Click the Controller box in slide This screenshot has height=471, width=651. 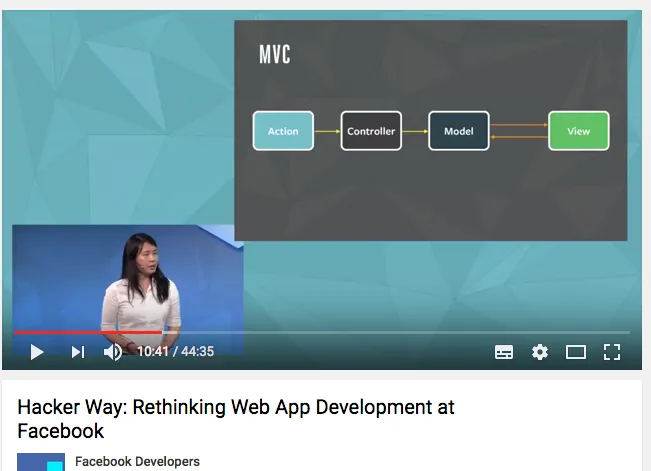371,131
